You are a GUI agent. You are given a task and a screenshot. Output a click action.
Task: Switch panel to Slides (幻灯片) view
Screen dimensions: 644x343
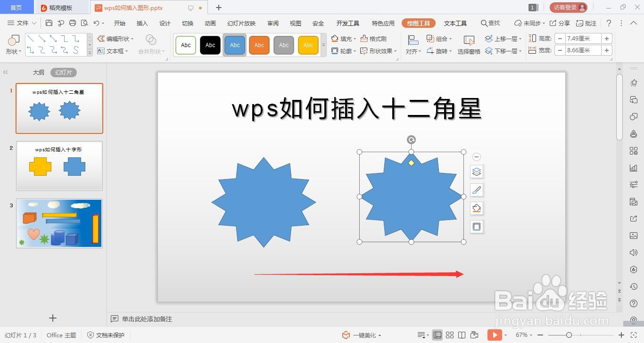(x=64, y=73)
